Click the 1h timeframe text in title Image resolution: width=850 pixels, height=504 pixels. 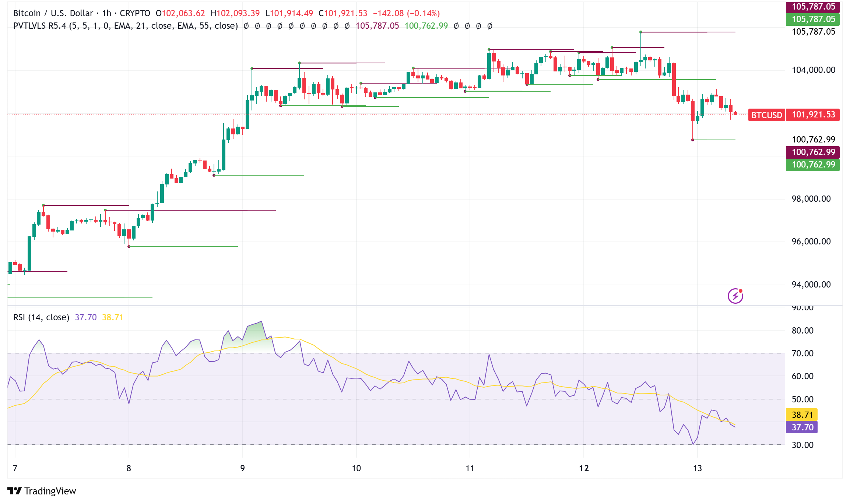click(x=106, y=13)
